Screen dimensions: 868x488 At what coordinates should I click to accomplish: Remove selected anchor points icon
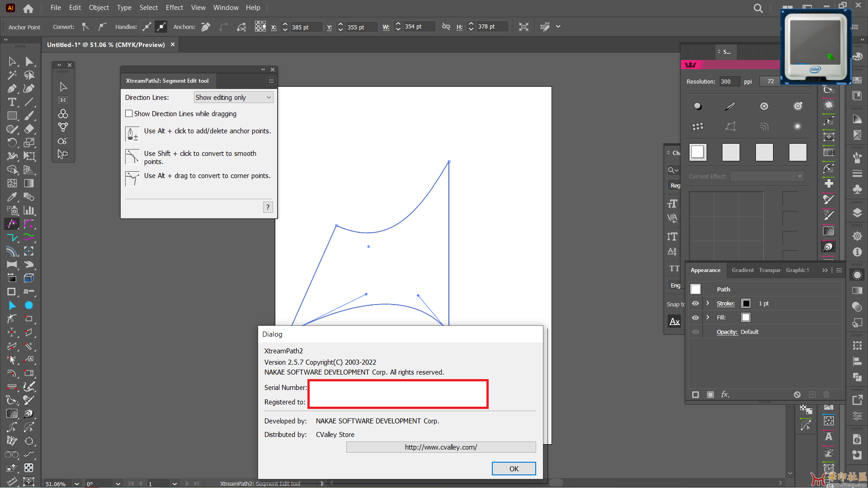click(206, 27)
